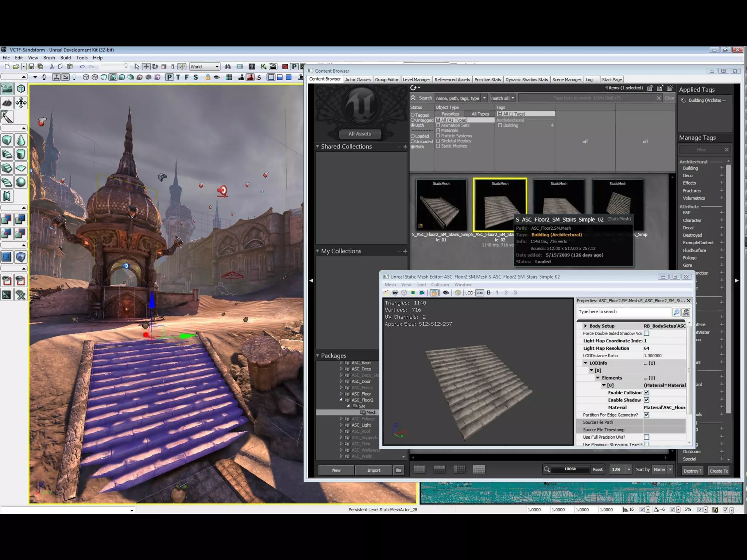This screenshot has width=747, height=560.
Task: Create a sphere builder brush
Action: point(21,182)
